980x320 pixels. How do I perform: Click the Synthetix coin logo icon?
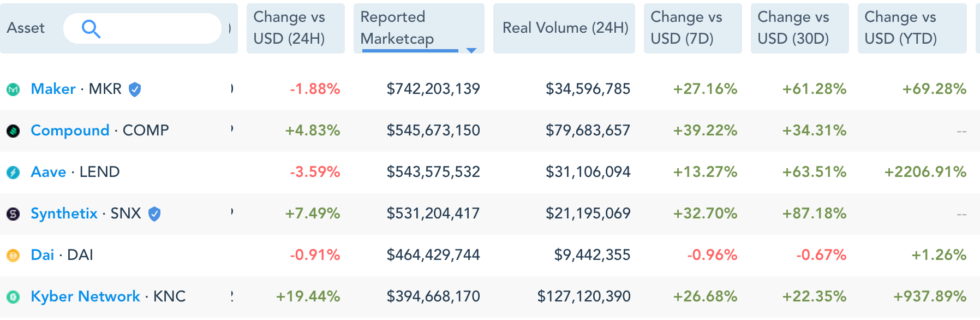13,214
